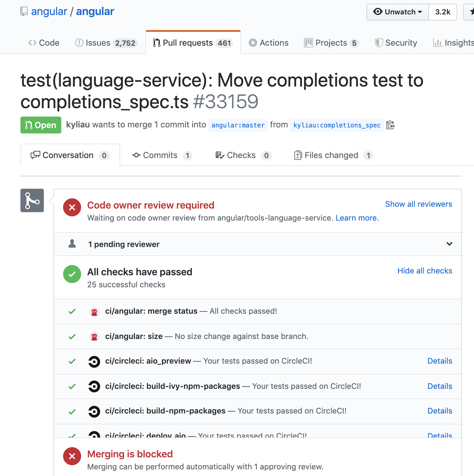Click the check mark on build-npm-packages row
The height and width of the screenshot is (476, 474).
pos(72,411)
